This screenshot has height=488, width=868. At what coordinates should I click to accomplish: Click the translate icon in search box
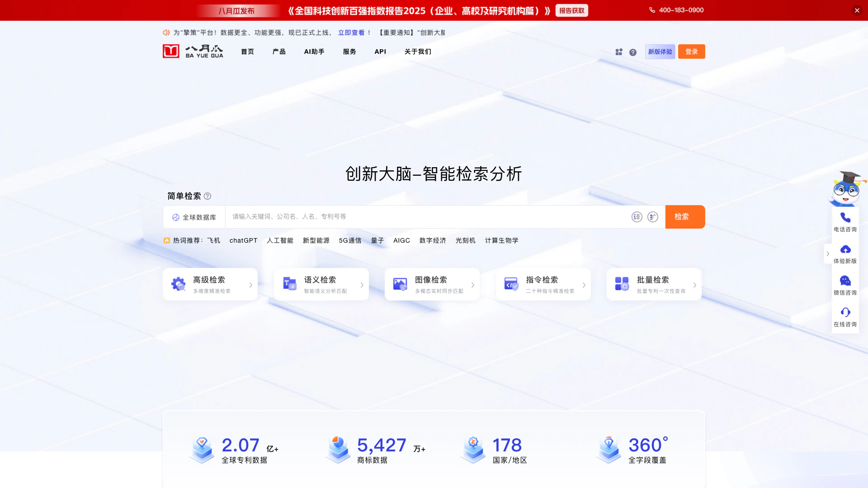pos(637,217)
